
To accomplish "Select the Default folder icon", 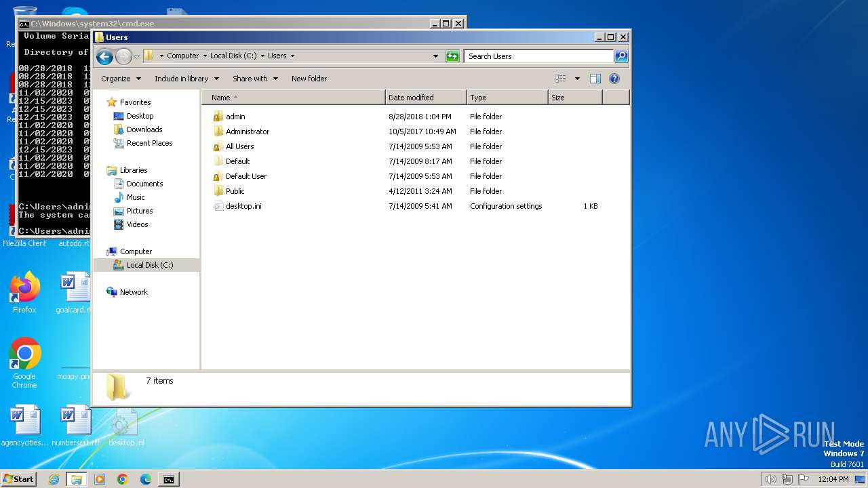I will pos(218,161).
